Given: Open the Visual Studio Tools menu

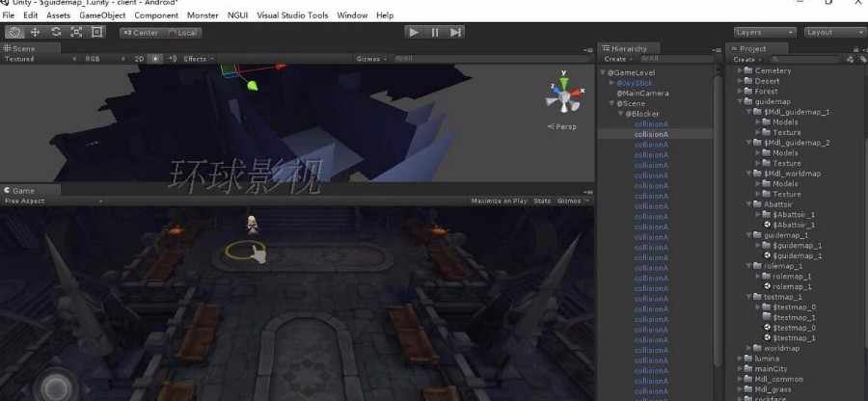Looking at the screenshot, I should pos(292,15).
